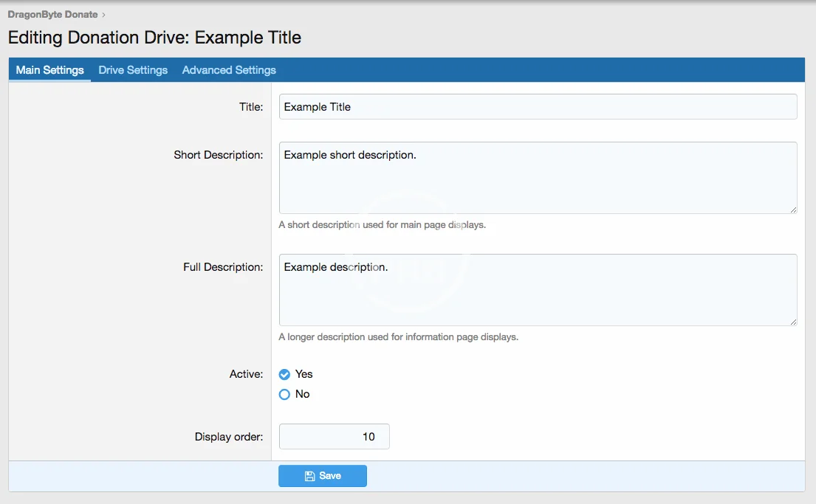Focus the Title text field

coord(538,107)
